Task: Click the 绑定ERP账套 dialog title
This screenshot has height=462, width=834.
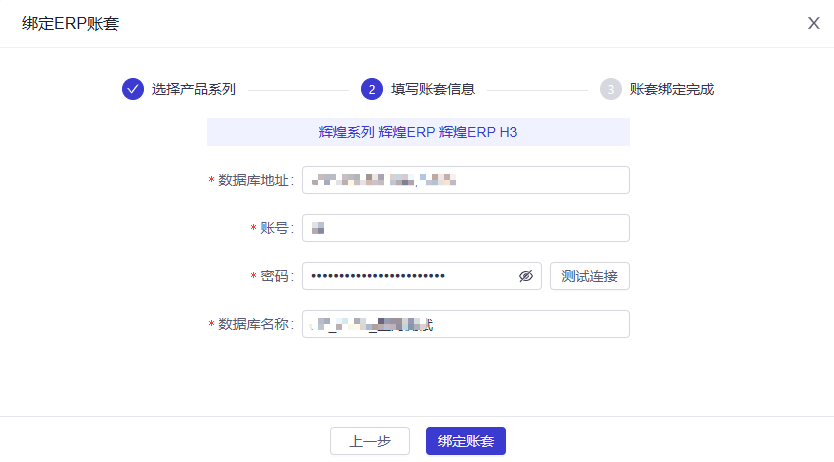Action: [70, 23]
